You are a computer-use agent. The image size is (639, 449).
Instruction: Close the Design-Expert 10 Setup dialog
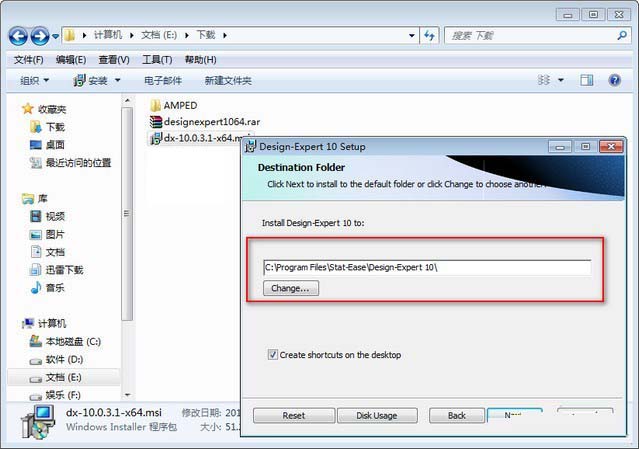coord(611,146)
